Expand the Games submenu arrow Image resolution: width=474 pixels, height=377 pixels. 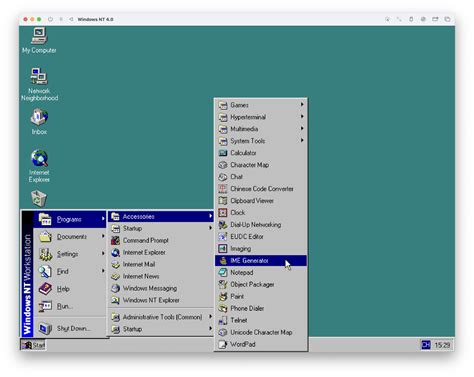point(302,105)
